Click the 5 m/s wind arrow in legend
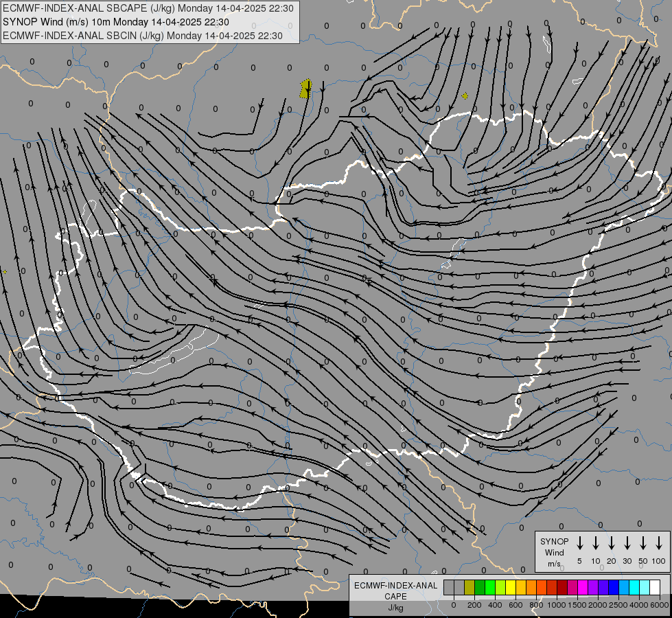The image size is (672, 618). tap(579, 543)
